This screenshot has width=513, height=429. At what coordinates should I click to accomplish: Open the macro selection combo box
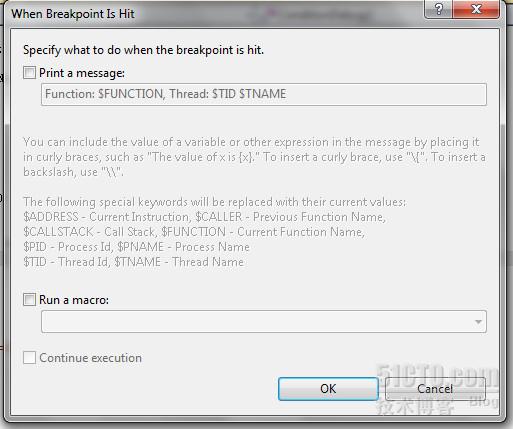tap(264, 321)
